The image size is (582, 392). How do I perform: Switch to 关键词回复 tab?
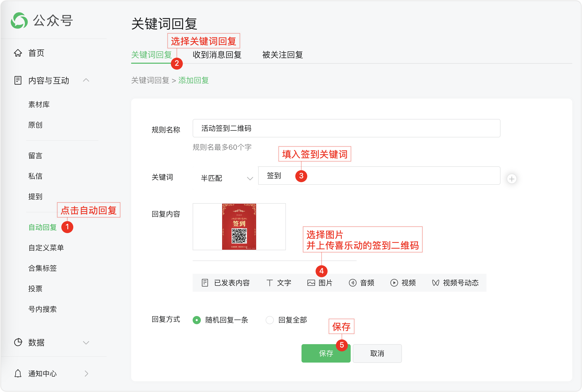pyautogui.click(x=151, y=55)
